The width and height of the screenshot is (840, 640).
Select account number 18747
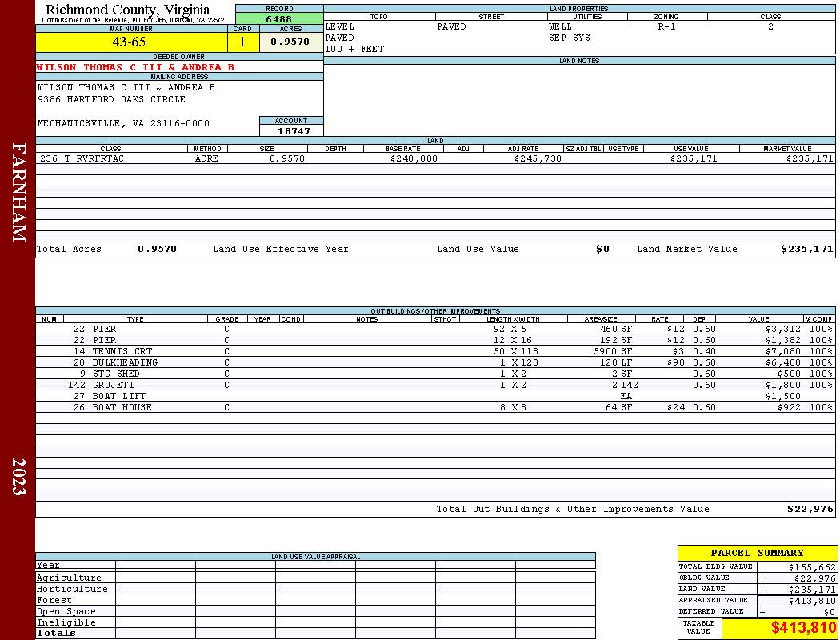(x=294, y=130)
